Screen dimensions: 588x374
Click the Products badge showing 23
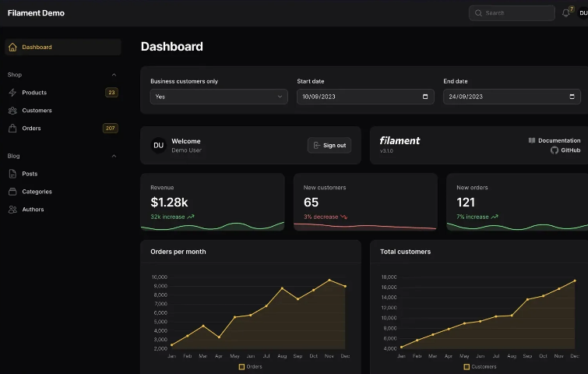point(111,93)
